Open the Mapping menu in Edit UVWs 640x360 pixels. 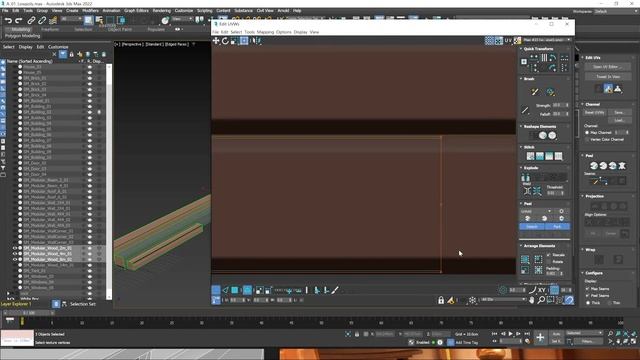[x=265, y=32]
